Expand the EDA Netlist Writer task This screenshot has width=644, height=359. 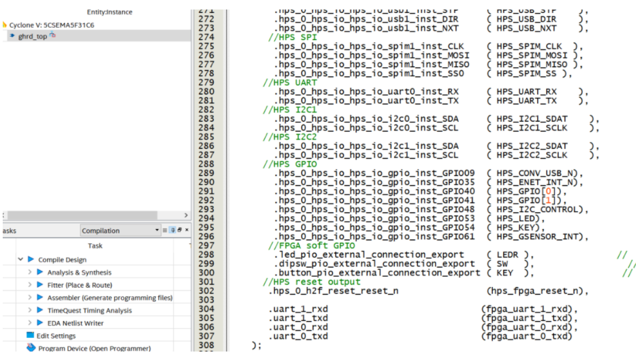click(29, 323)
